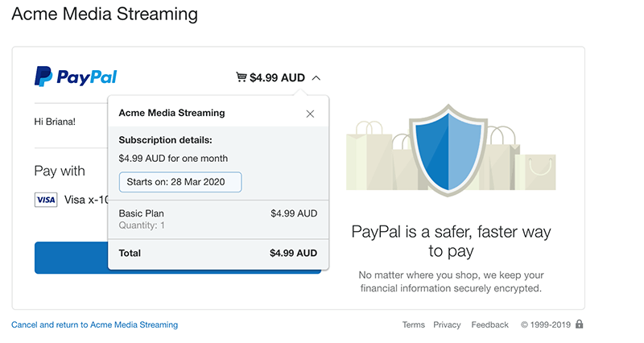The height and width of the screenshot is (343, 644).
Task: Close the subscription details popup
Action: (310, 114)
